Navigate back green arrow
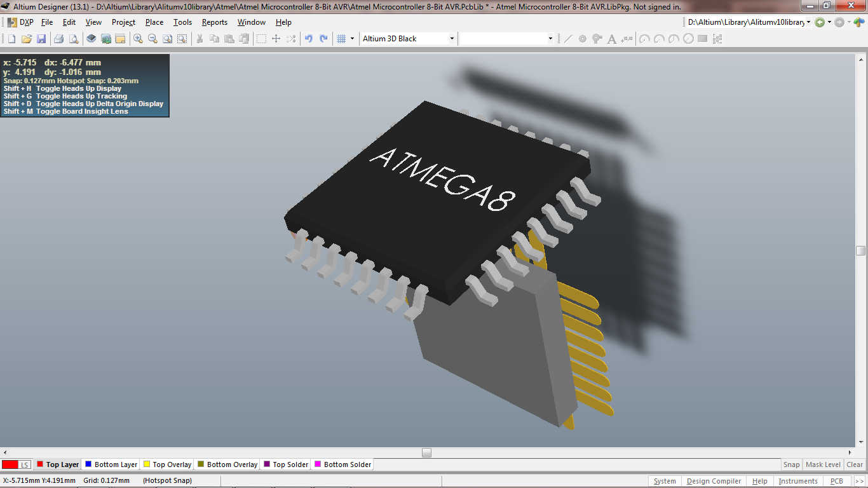This screenshot has height=488, width=868. pos(820,22)
